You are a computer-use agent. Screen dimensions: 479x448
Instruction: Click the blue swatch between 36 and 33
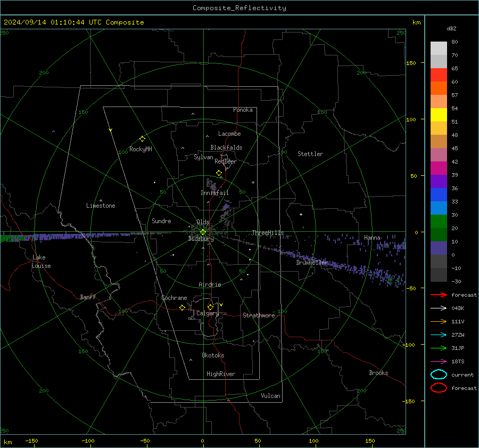[439, 195]
